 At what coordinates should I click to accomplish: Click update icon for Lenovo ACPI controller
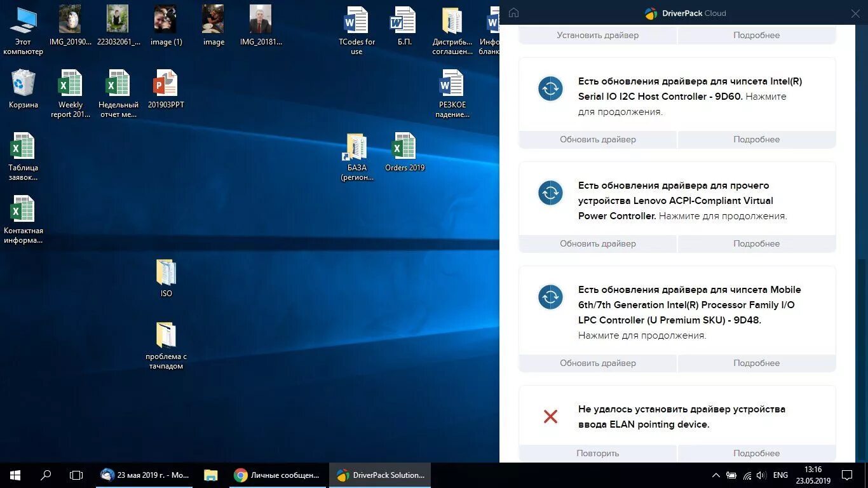(x=550, y=193)
